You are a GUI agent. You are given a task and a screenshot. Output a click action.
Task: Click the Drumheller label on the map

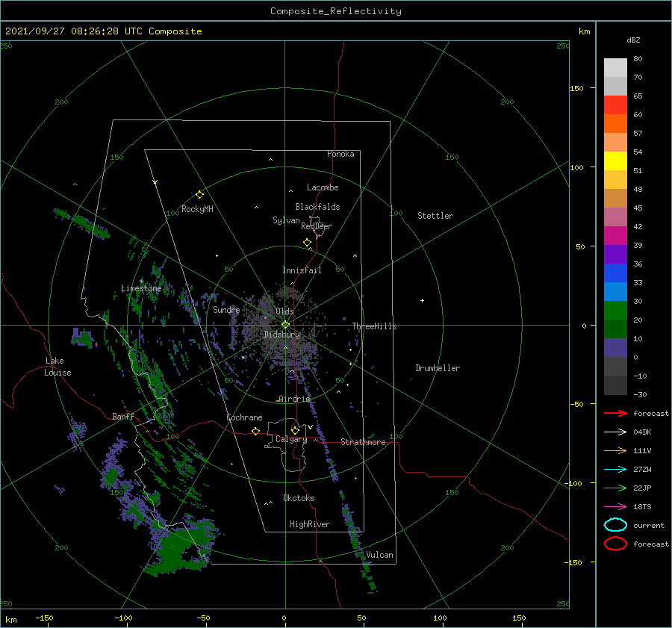pos(438,368)
